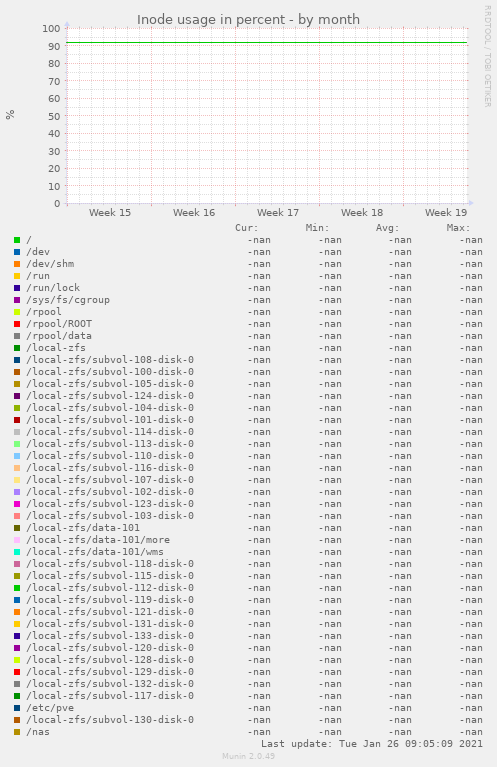Click the orange swatch beside /dev/shm
The image size is (497, 767).
point(17,264)
